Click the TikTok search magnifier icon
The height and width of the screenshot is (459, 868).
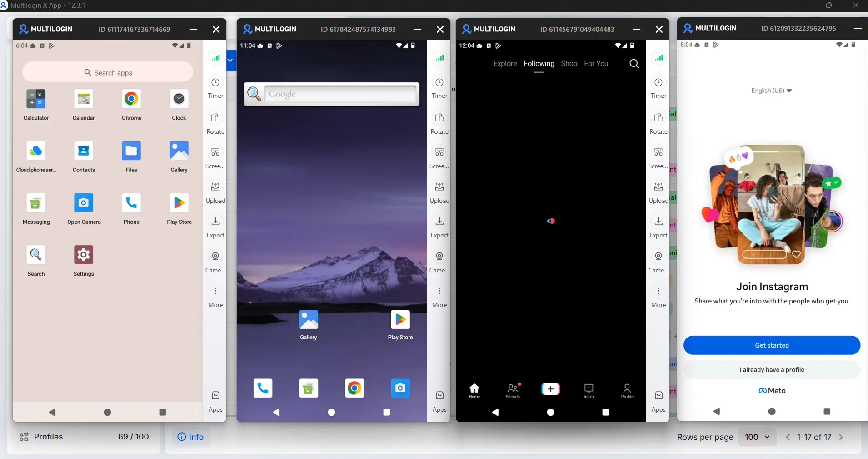point(634,63)
